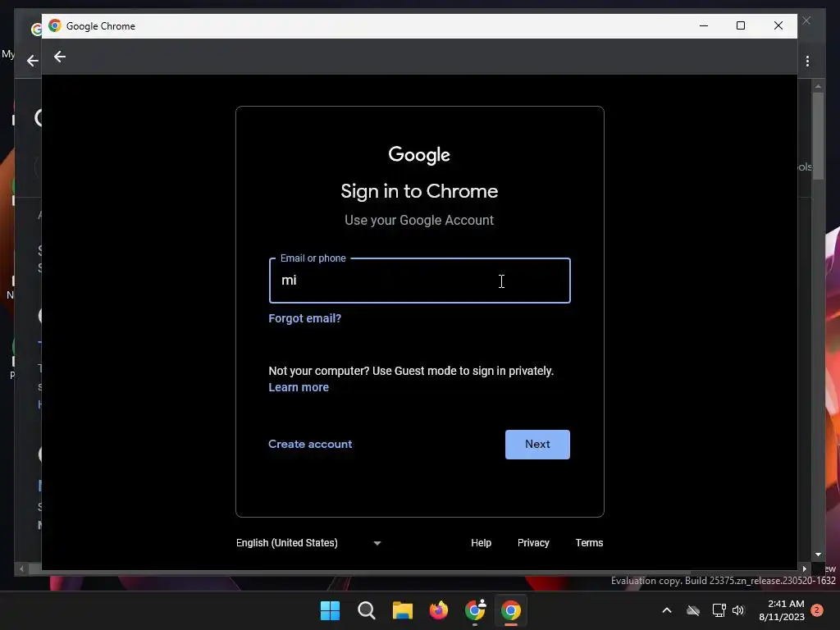
Task: Go back using the sign-in window arrow
Action: point(59,57)
